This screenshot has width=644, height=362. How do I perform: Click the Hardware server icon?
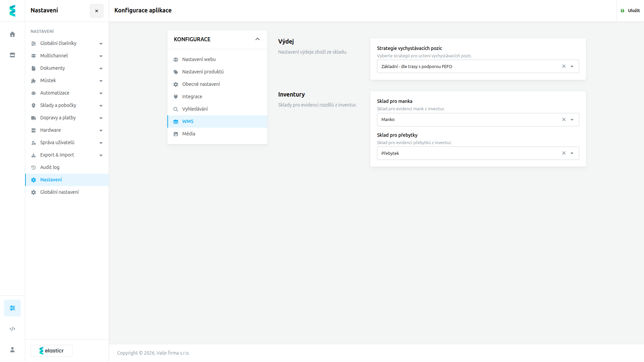34,130
